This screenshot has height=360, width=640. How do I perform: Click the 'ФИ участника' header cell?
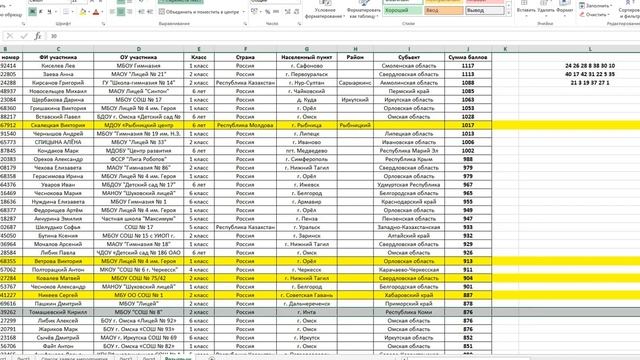pyautogui.click(x=58, y=57)
